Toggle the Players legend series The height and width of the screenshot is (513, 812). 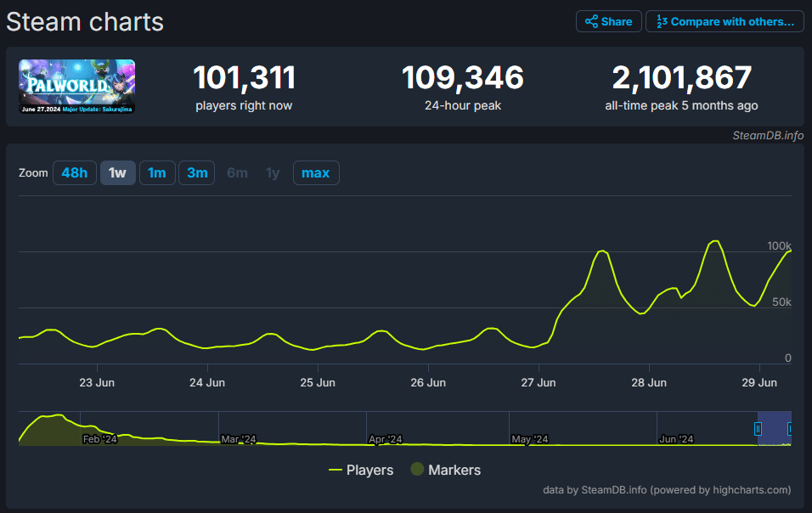pos(361,470)
